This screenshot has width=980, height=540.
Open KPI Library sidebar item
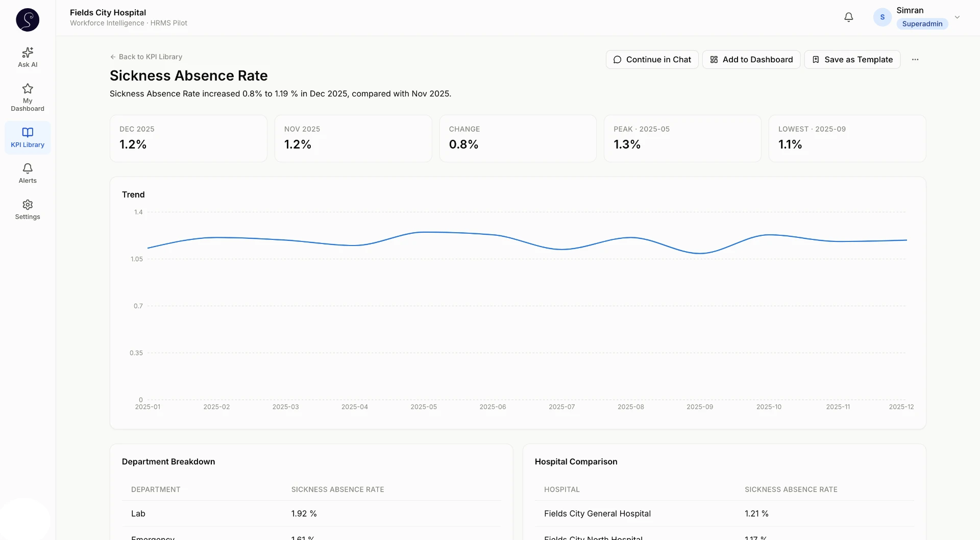pyautogui.click(x=28, y=138)
